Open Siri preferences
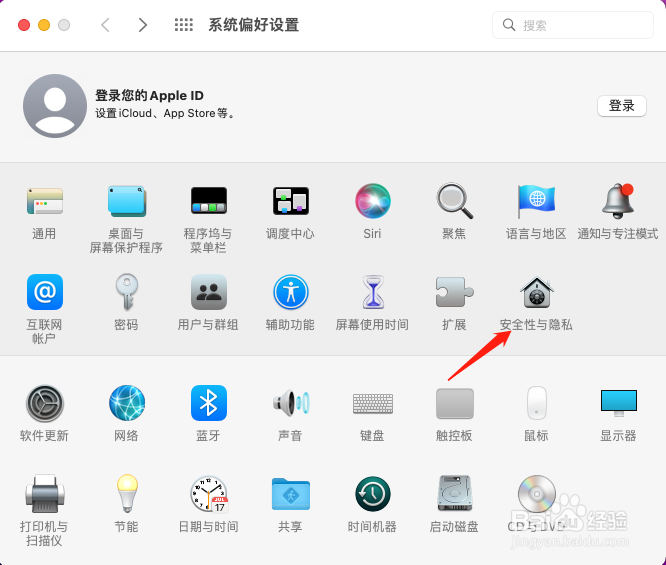The height and width of the screenshot is (565, 666). point(373,201)
